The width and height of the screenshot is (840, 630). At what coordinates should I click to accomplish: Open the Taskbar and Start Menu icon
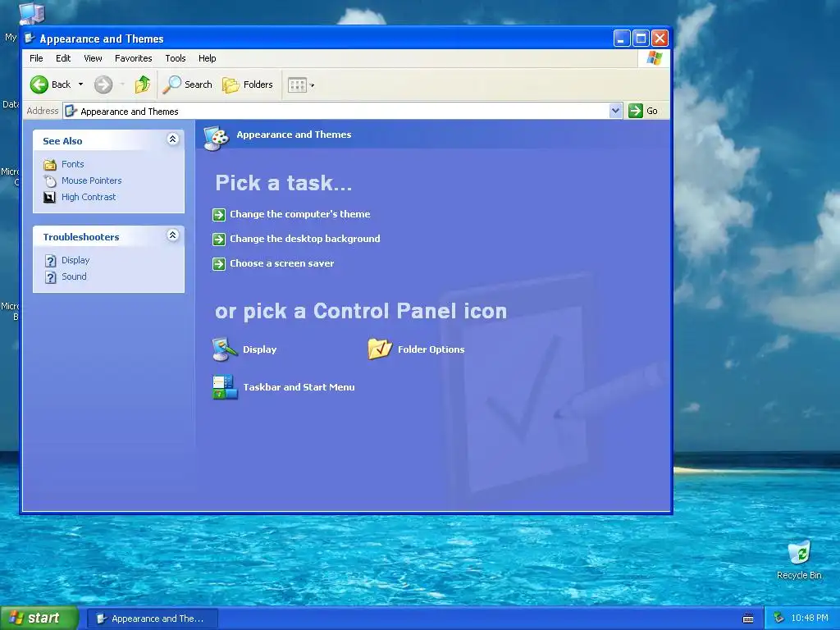pos(225,387)
